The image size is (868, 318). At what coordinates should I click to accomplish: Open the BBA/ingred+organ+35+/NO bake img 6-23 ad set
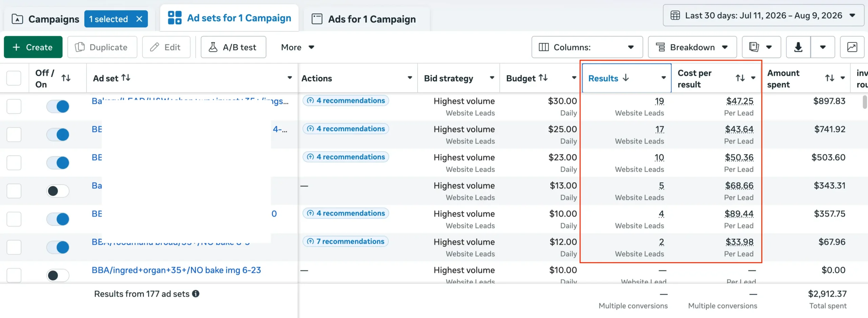[176, 270]
